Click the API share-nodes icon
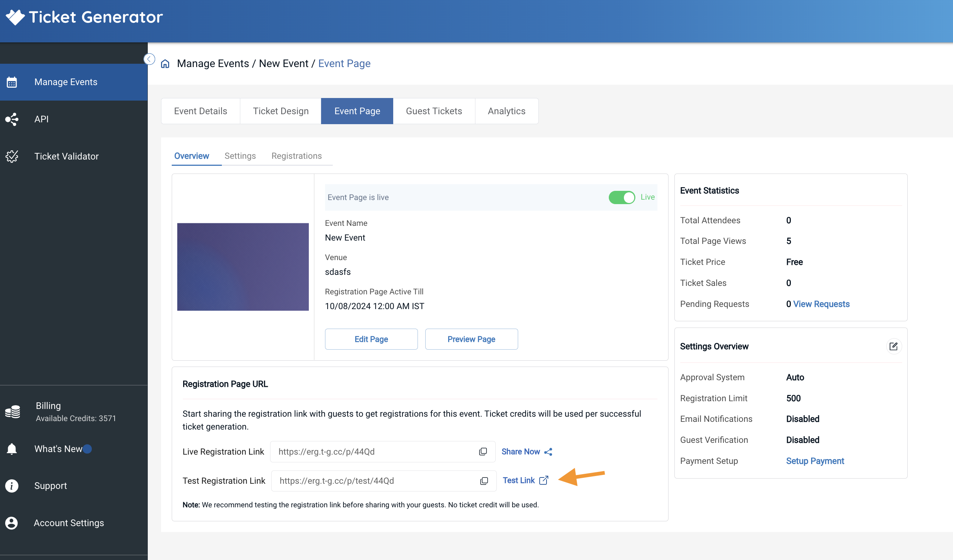Viewport: 953px width, 560px height. pyautogui.click(x=12, y=119)
